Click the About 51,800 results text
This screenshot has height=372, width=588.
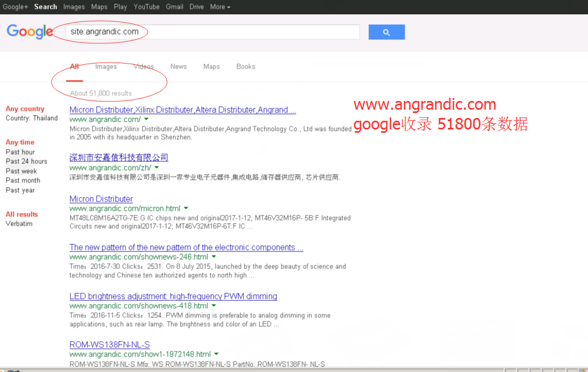coord(101,93)
